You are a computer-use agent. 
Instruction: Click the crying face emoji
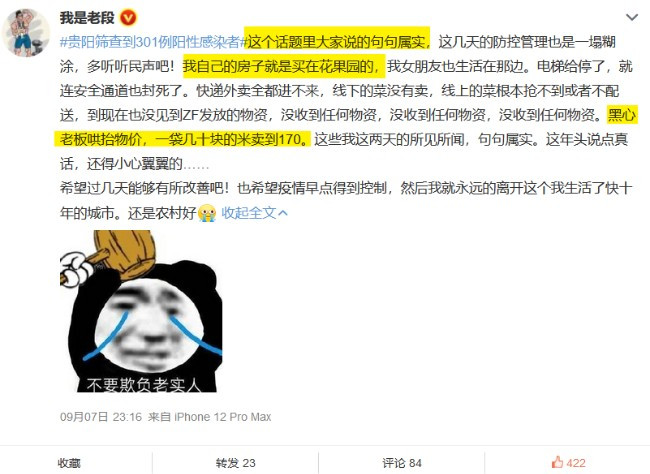coord(207,213)
